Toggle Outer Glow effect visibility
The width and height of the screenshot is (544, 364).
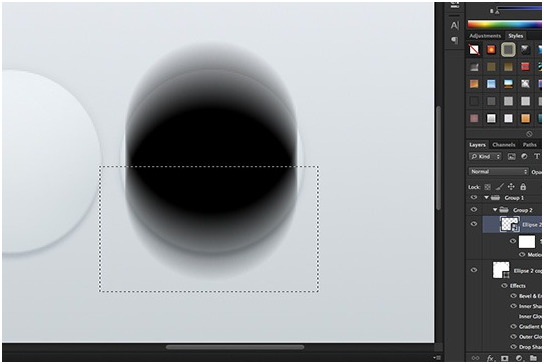513,337
